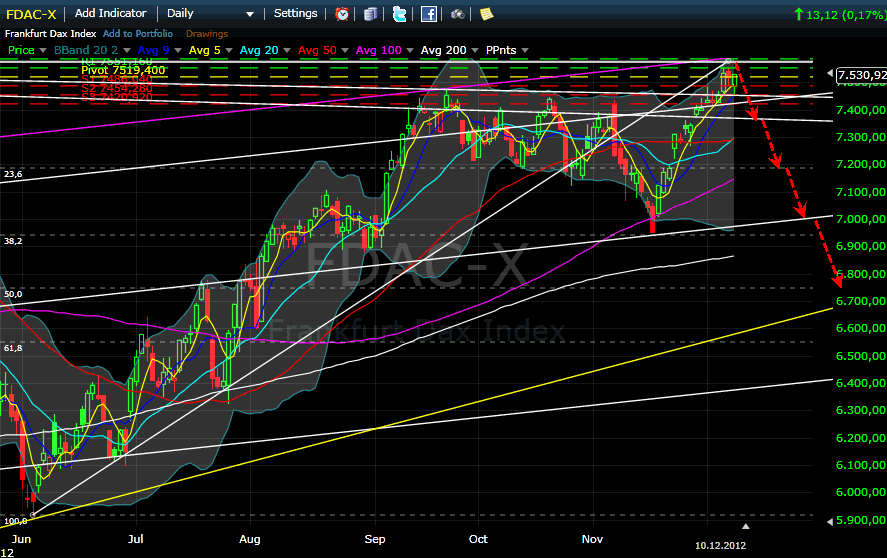Open the Drawings link
This screenshot has width=887, height=558.
click(x=206, y=34)
